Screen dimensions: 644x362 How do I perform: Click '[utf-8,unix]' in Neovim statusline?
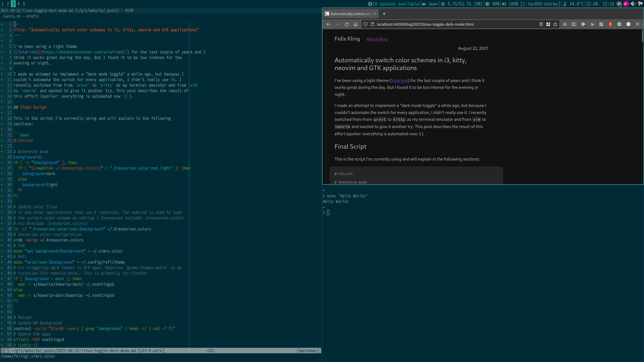pos(151,351)
